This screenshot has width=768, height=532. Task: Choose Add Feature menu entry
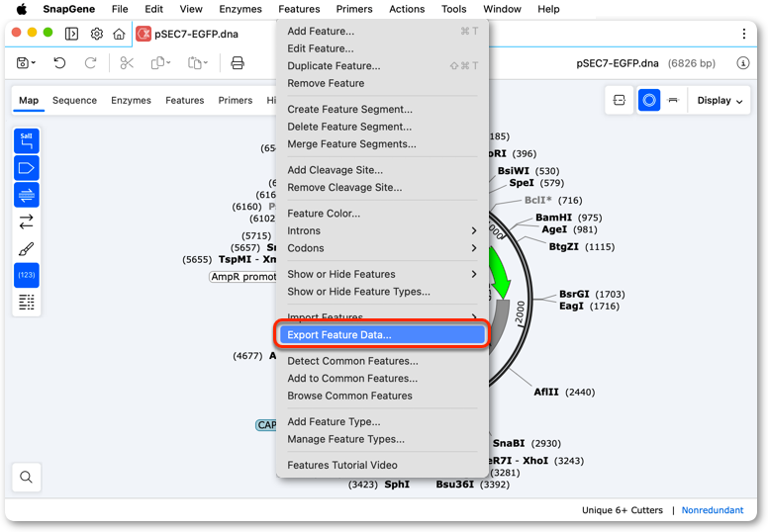382,31
